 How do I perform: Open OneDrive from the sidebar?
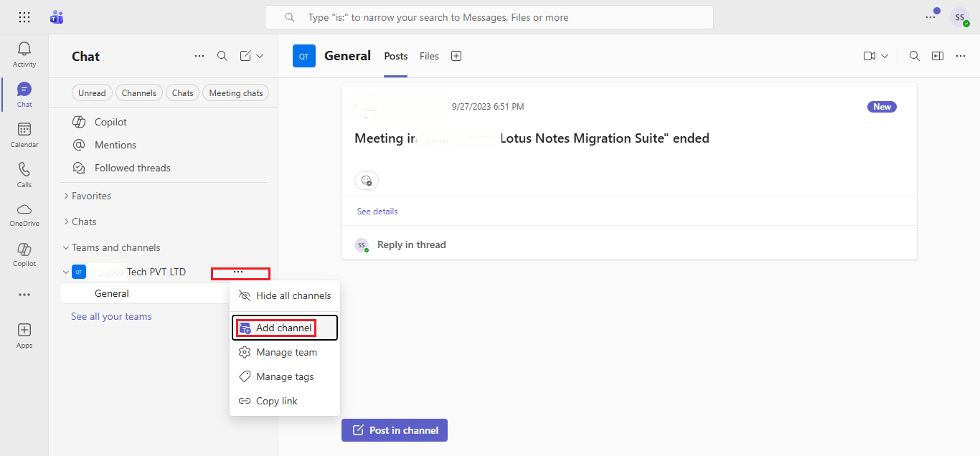point(24,214)
